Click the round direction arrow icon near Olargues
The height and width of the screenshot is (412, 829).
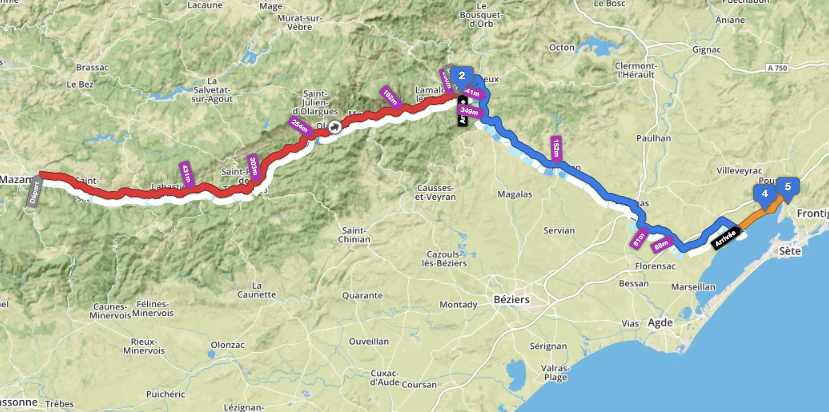[334, 127]
